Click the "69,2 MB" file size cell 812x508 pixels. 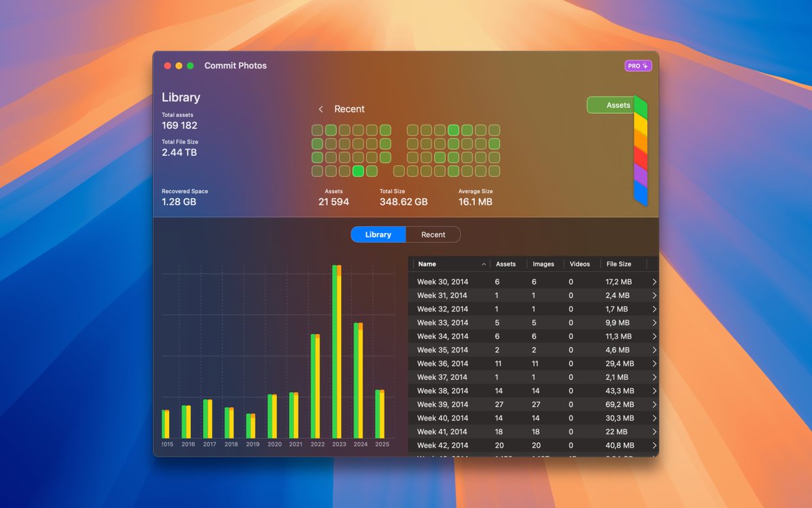click(620, 404)
